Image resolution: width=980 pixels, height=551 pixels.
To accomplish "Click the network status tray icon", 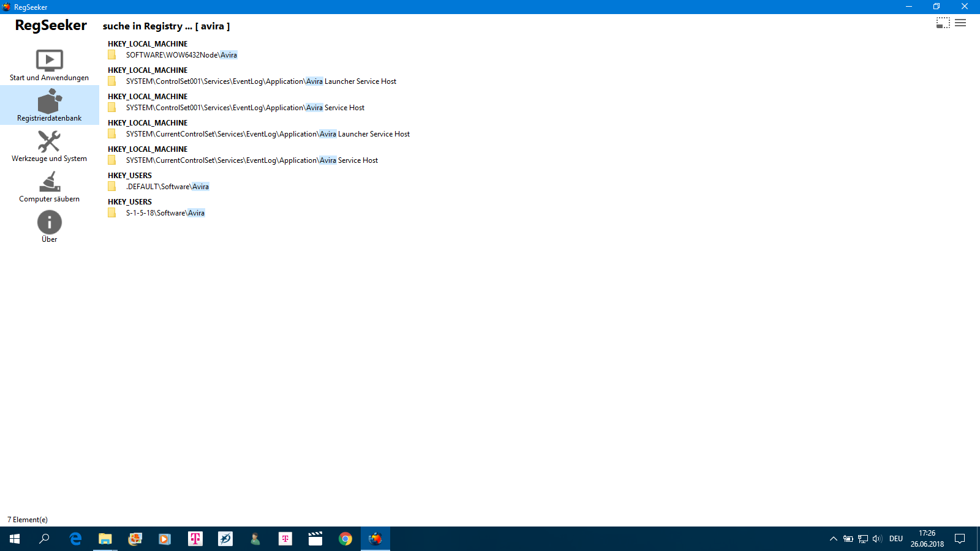I will click(863, 539).
